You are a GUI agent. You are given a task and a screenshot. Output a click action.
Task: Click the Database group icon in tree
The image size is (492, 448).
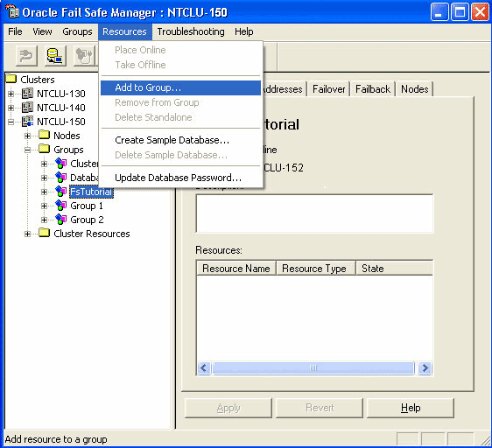coord(61,178)
